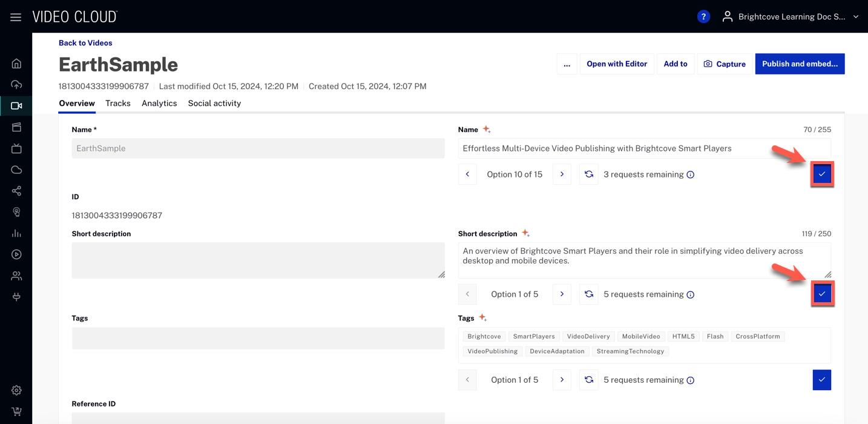
Task: Open the Analytics bar chart sidebar icon
Action: pyautogui.click(x=16, y=233)
